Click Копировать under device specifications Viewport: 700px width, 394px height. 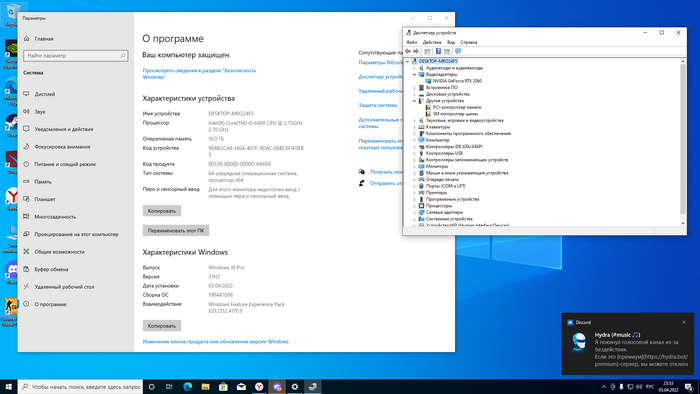(162, 211)
